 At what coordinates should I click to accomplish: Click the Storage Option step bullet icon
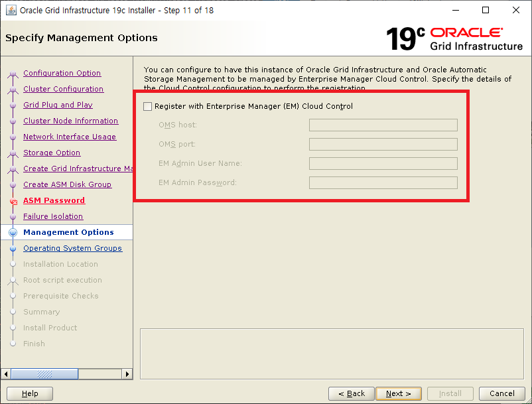[x=13, y=153]
